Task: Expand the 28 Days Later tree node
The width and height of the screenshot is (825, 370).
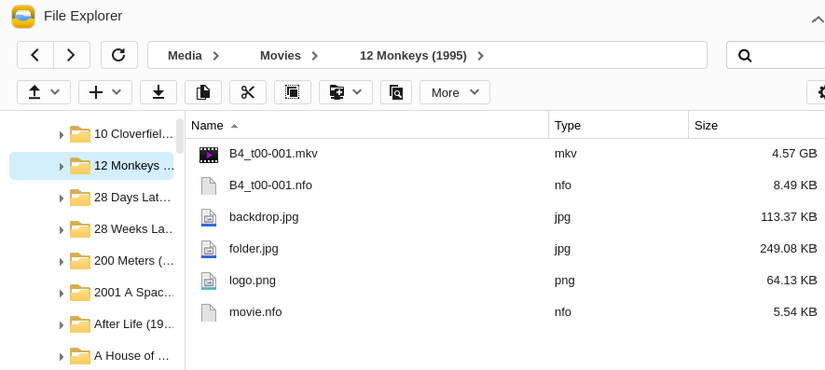Action: pyautogui.click(x=61, y=198)
